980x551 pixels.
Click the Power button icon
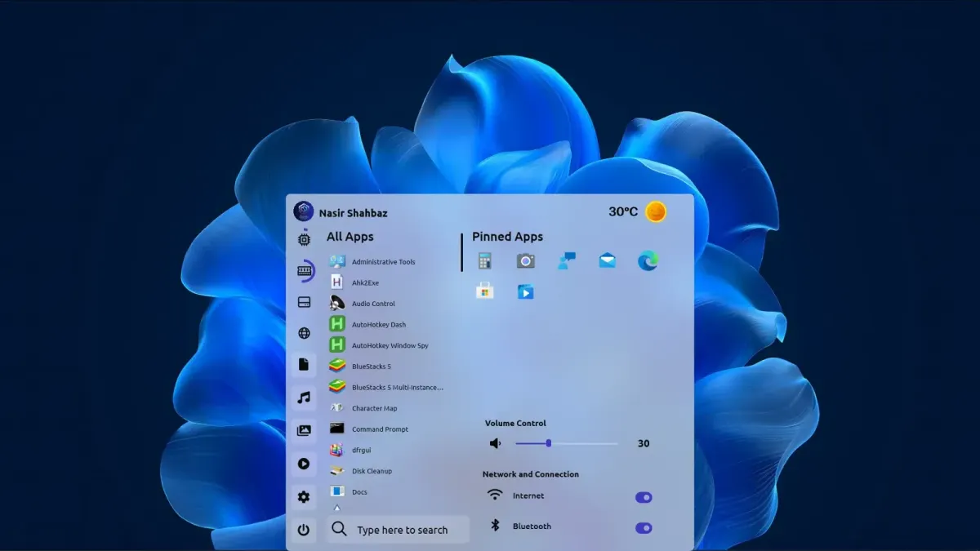304,530
